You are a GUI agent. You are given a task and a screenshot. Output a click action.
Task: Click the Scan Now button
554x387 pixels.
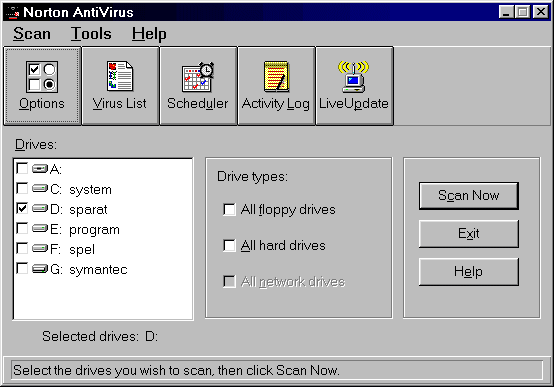click(x=469, y=196)
